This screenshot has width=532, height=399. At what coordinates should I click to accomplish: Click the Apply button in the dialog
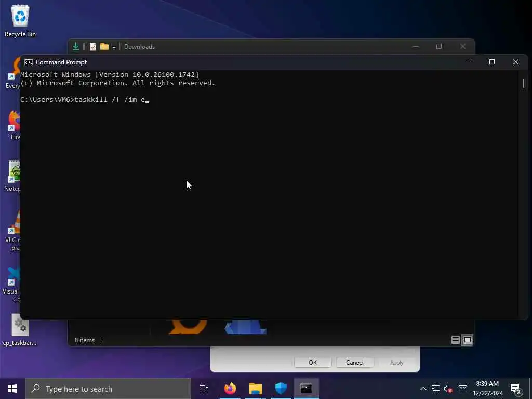tap(396, 362)
